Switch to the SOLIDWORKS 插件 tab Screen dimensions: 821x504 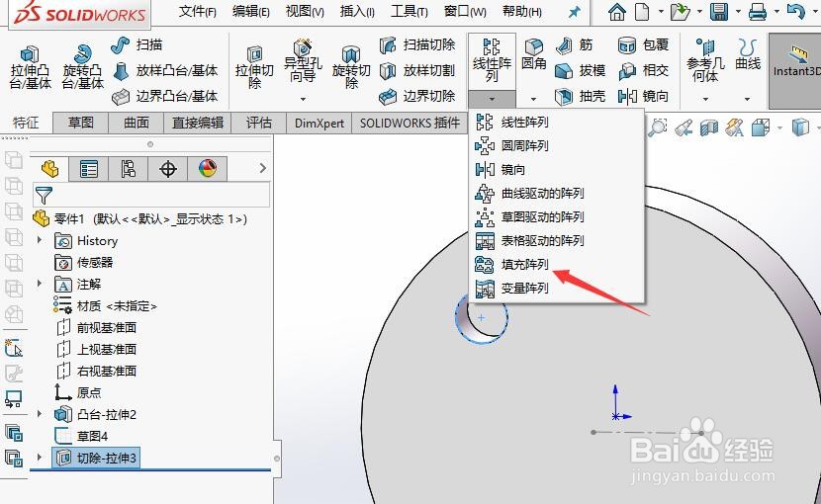[410, 123]
